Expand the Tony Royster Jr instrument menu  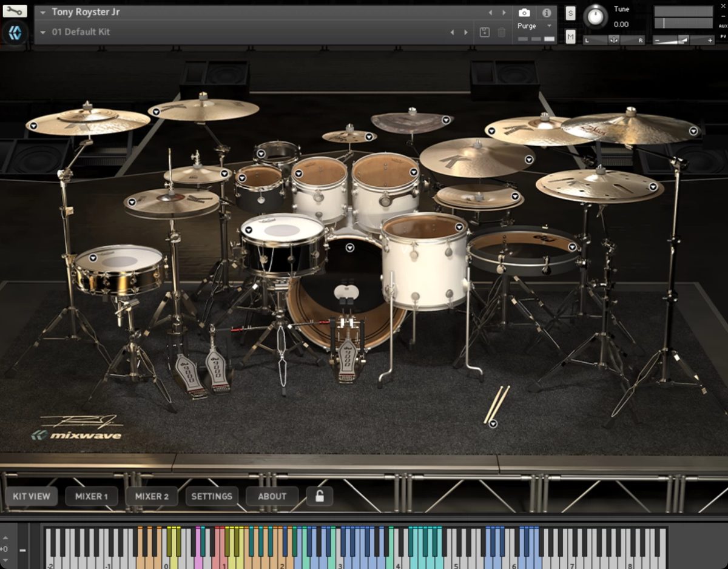coord(43,12)
